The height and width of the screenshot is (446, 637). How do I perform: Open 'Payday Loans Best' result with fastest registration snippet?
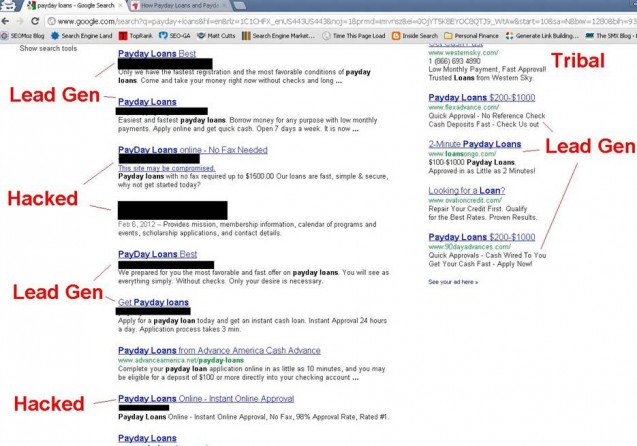pyautogui.click(x=157, y=54)
